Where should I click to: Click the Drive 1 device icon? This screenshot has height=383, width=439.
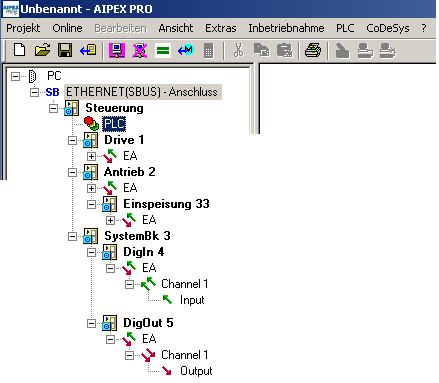tap(90, 140)
